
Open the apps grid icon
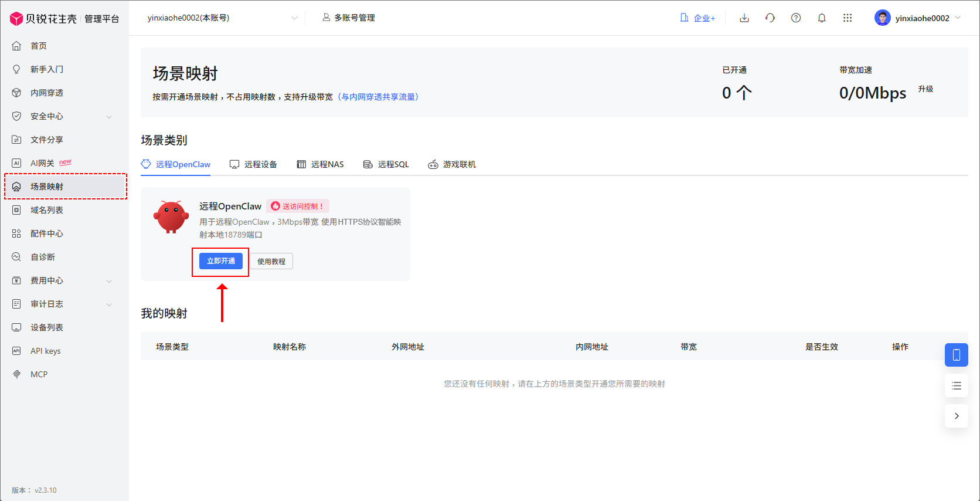coord(848,18)
